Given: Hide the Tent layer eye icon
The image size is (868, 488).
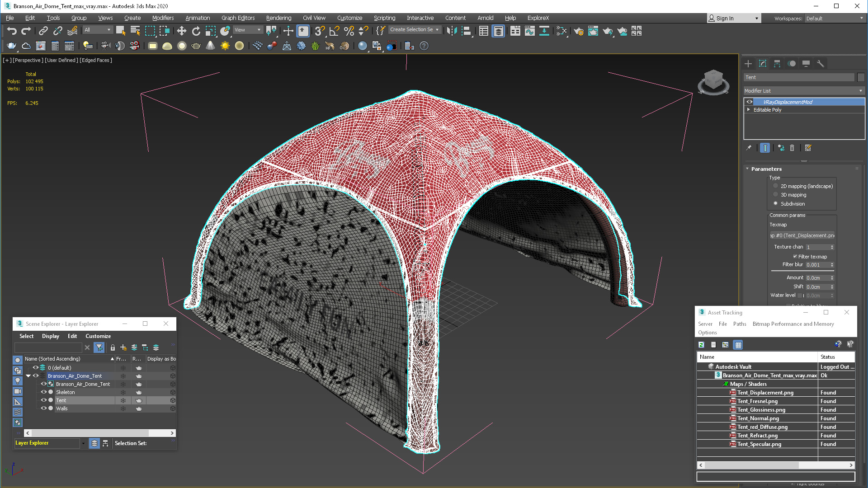Looking at the screenshot, I should coord(44,400).
